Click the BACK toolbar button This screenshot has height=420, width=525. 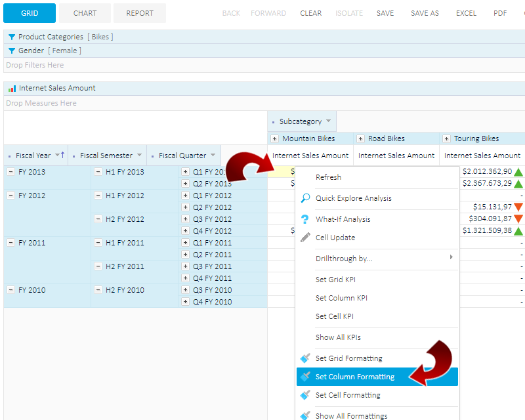(x=231, y=13)
